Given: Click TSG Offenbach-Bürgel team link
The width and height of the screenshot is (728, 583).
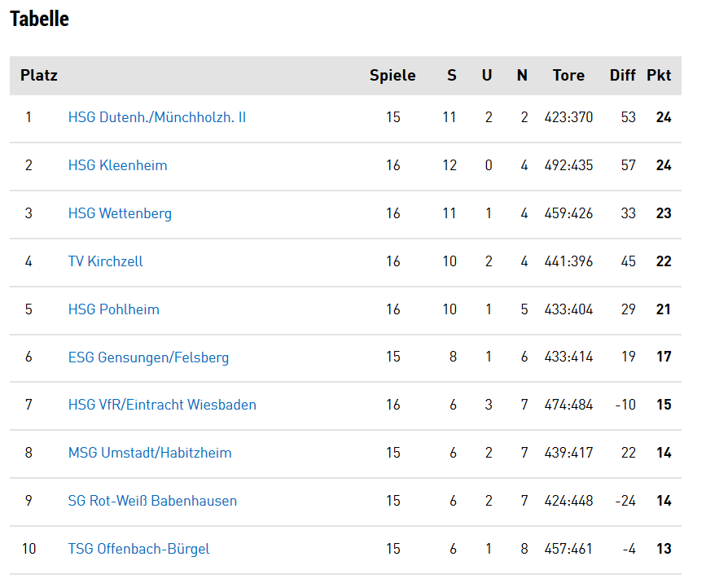Looking at the screenshot, I should pyautogui.click(x=138, y=549).
